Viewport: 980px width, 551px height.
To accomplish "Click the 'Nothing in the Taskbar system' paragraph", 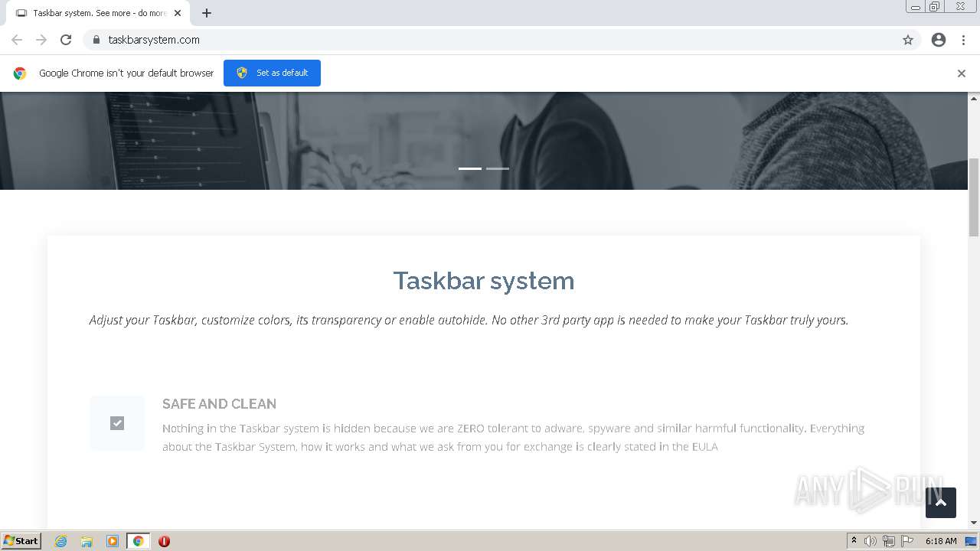I will click(x=513, y=437).
